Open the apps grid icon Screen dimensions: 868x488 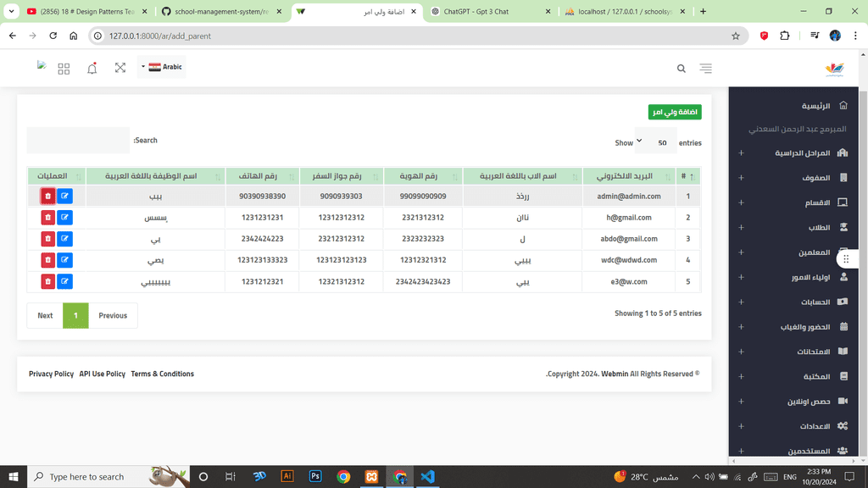tap(64, 69)
